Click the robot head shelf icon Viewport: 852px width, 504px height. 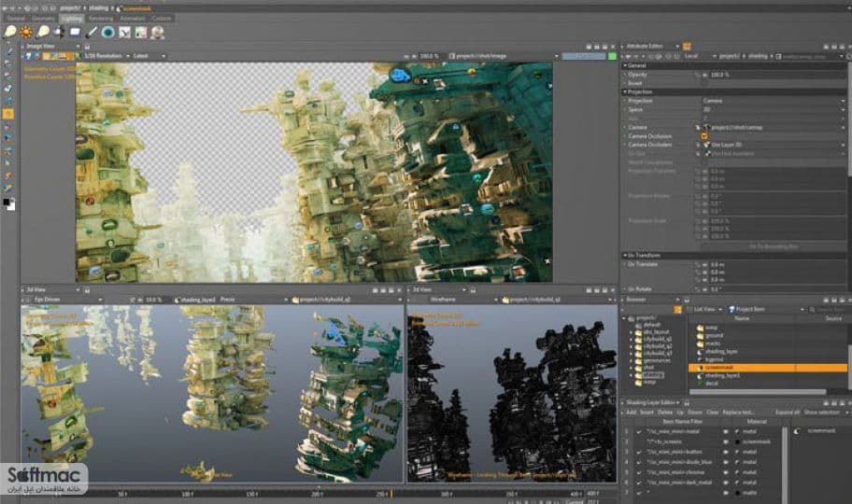pos(158,33)
